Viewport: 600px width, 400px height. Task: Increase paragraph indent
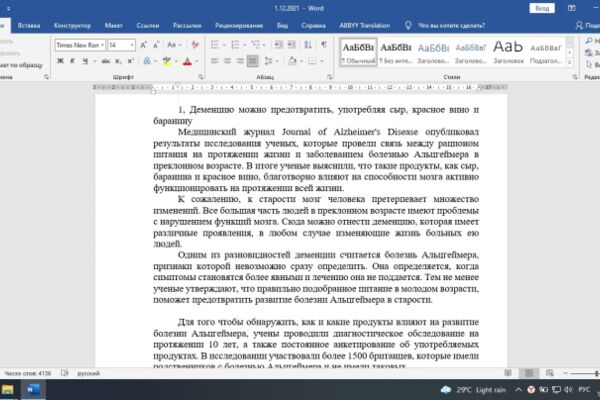[292, 45]
